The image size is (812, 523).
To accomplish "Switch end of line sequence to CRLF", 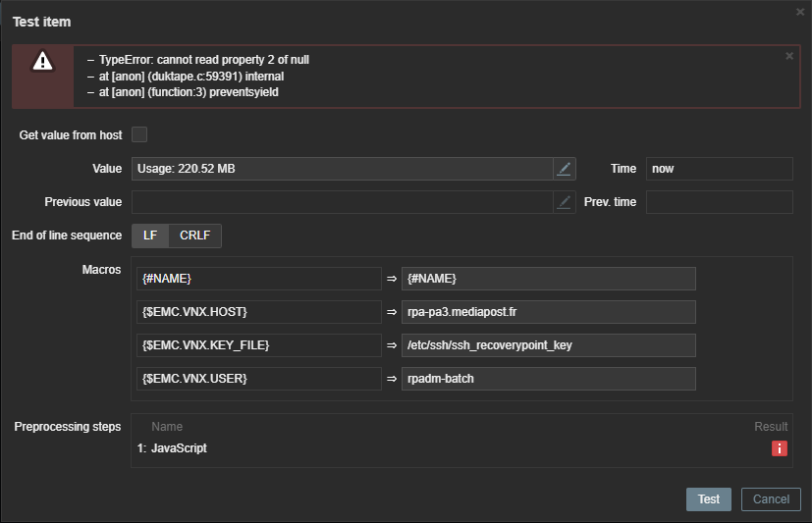I will point(195,235).
